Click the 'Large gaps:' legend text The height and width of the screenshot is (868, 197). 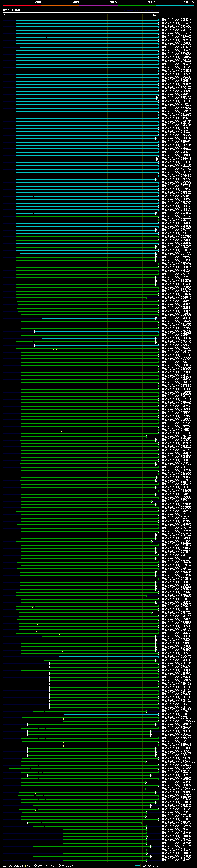(x=13, y=865)
